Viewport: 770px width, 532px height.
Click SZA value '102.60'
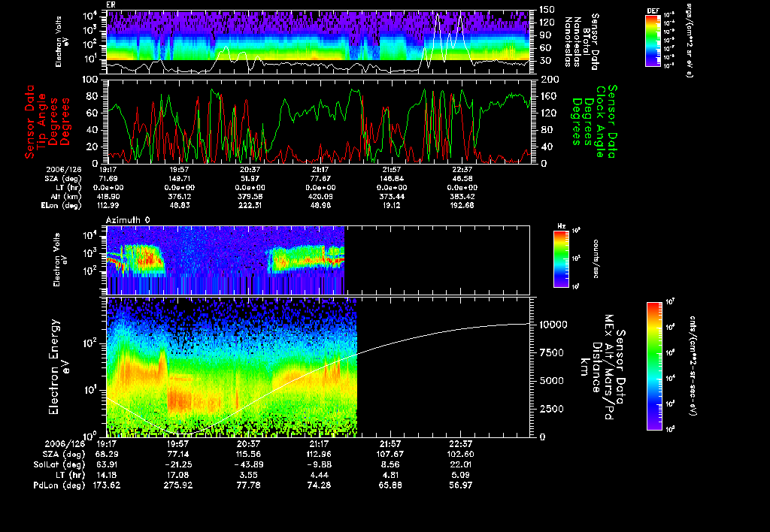click(461, 454)
